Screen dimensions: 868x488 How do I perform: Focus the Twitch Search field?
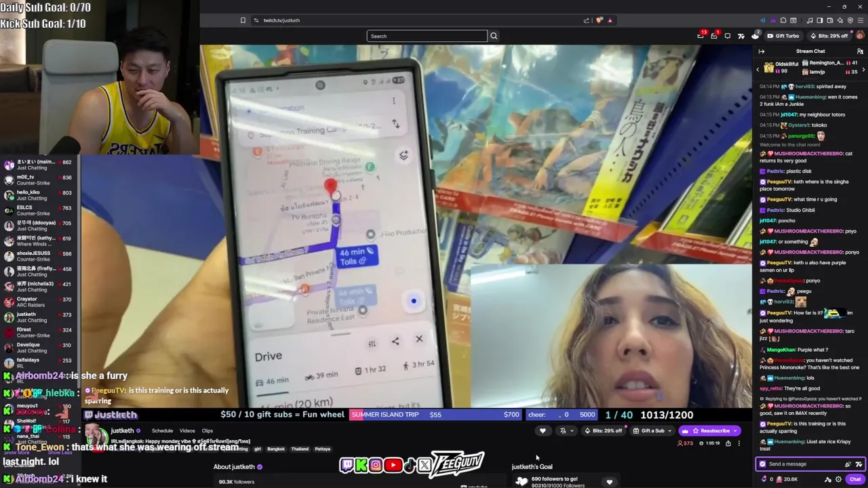[x=427, y=36]
